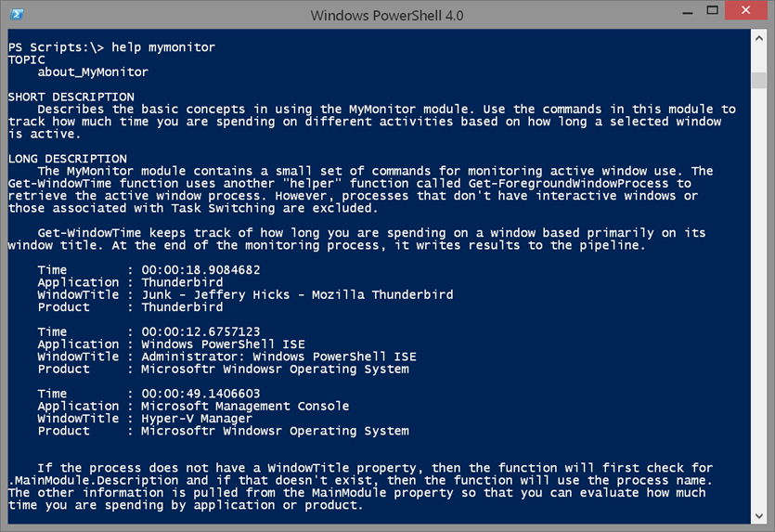
Task: Click the scrollbar down arrow
Action: (x=758, y=515)
